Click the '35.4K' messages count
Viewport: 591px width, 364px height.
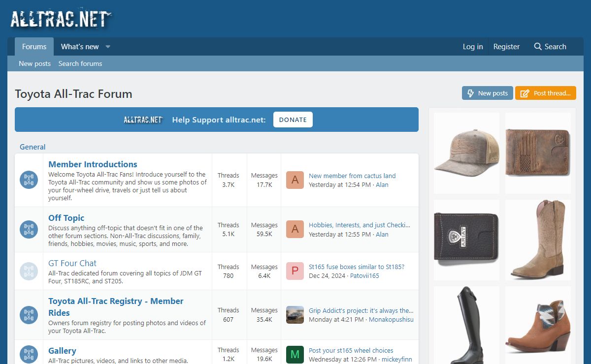pyautogui.click(x=264, y=319)
